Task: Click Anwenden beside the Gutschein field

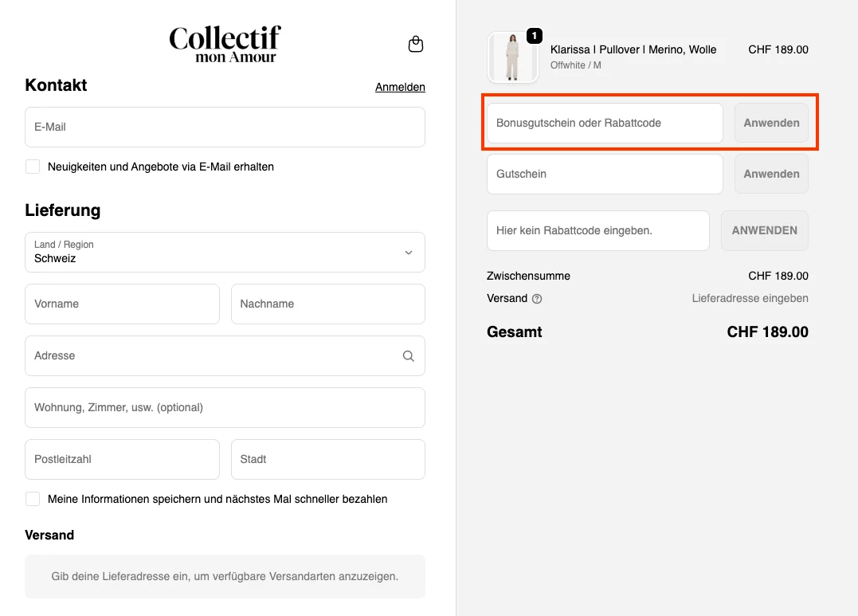Action: [x=770, y=174]
